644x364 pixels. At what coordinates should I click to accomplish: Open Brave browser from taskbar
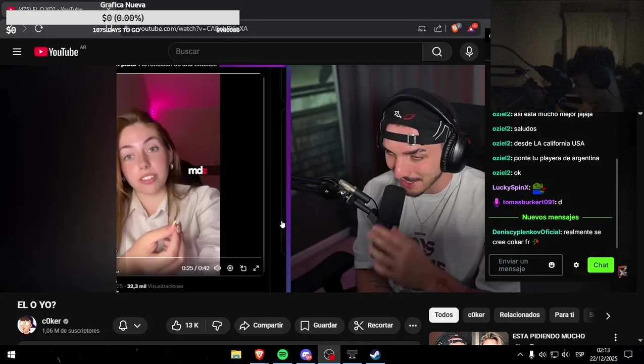(x=259, y=355)
